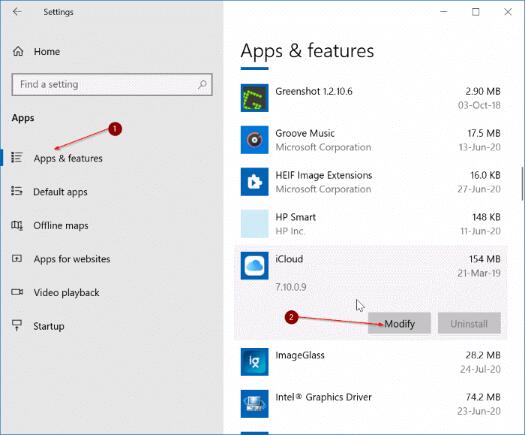Select iCloud entry name
Viewport: 526px width, 435px height.
(289, 259)
